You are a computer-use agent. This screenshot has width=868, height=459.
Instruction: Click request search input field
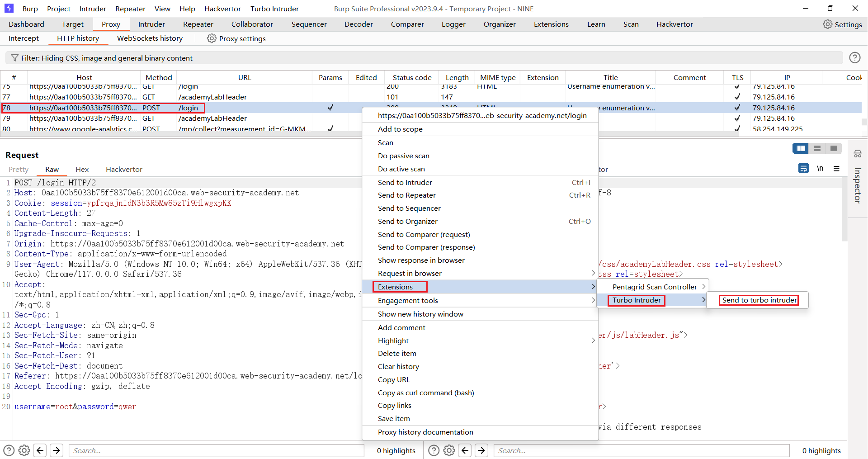pos(216,450)
